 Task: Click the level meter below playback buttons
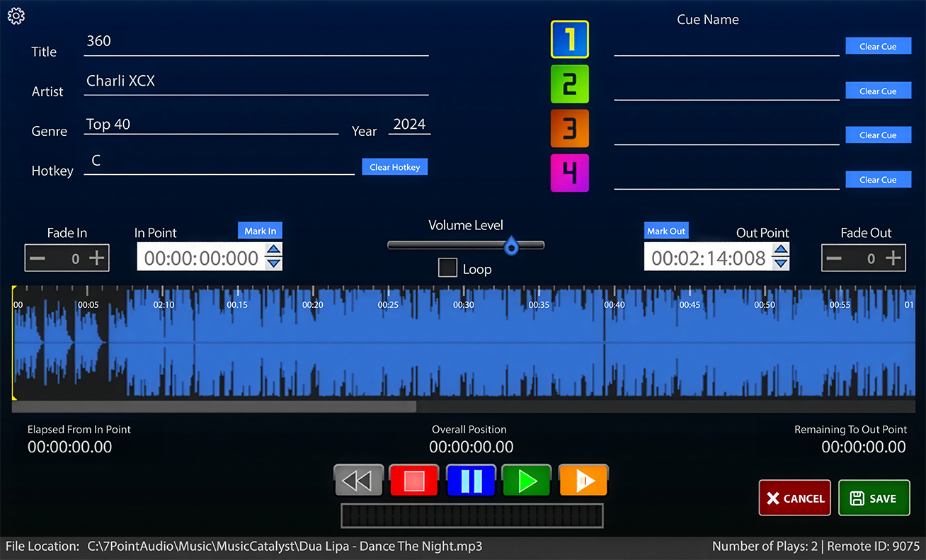coord(471,515)
